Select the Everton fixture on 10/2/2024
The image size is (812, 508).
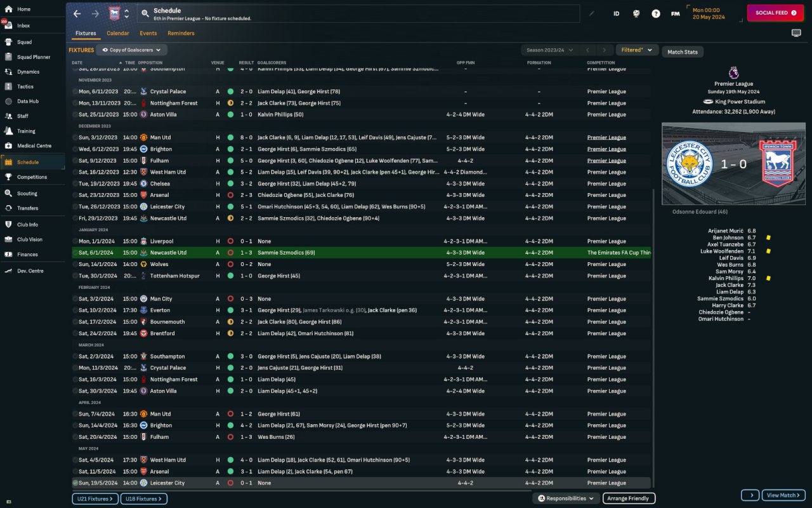click(x=361, y=310)
